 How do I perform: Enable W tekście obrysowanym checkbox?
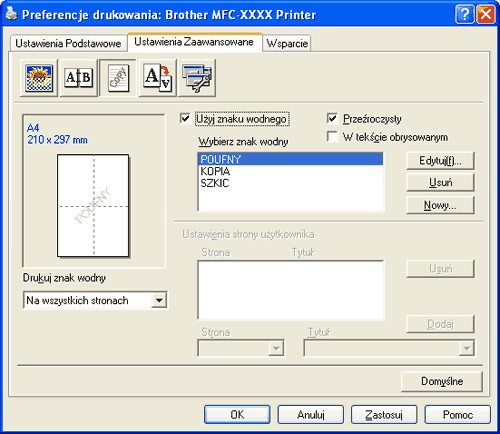coord(332,136)
